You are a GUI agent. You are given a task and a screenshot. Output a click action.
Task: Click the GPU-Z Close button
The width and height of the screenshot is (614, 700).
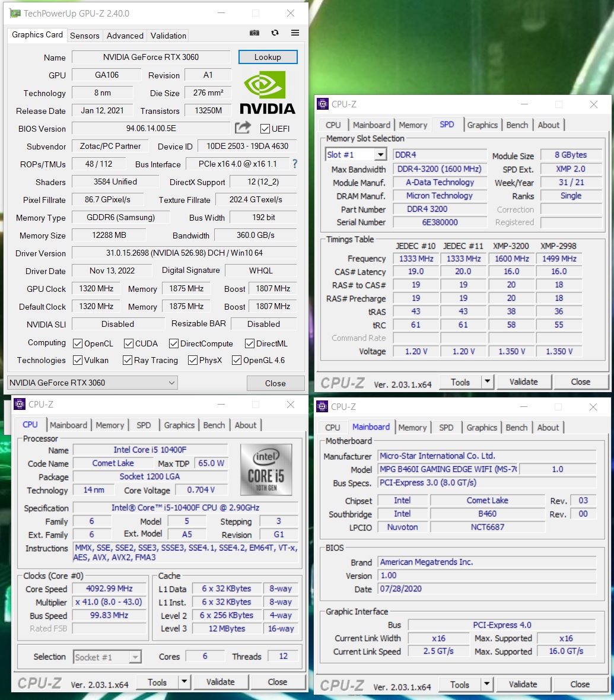[x=275, y=383]
